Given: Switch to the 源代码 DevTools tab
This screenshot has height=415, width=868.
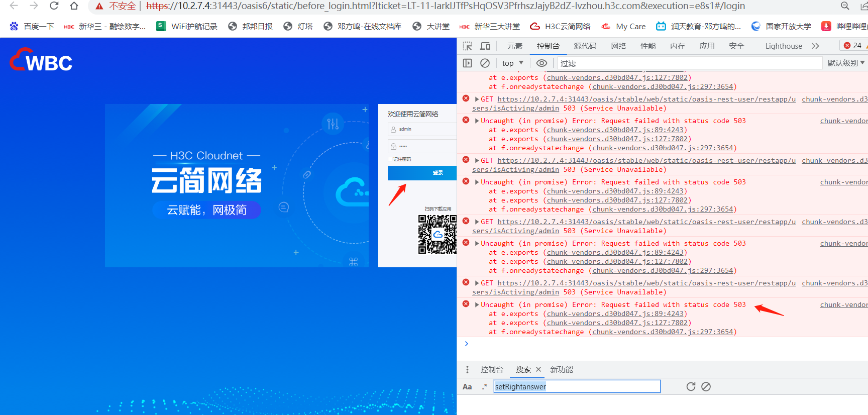Looking at the screenshot, I should point(585,46).
